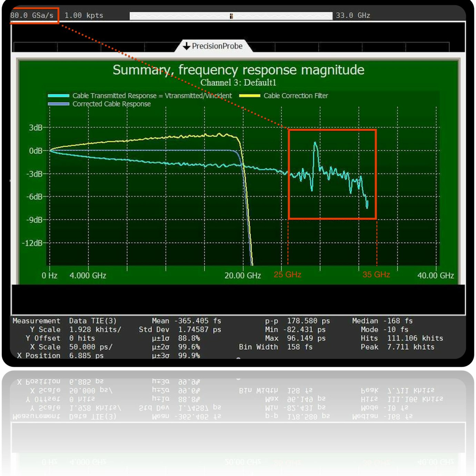
Task: Click the Min value '-82.431 ps'
Action: tap(304, 329)
